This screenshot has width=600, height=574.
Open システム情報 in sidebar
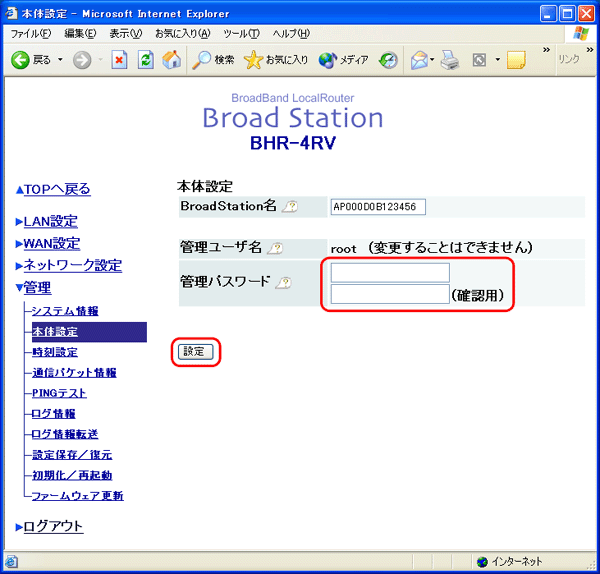pos(65,311)
